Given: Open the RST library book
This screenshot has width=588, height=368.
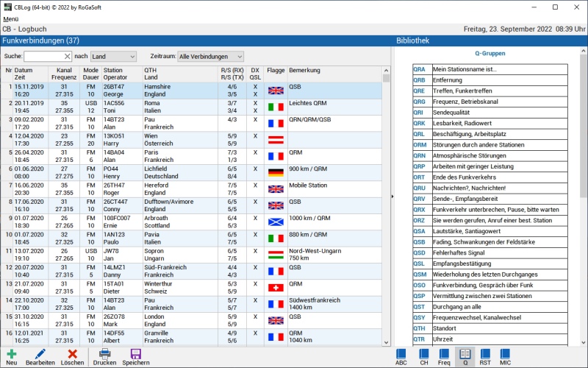Looking at the screenshot, I should (485, 355).
